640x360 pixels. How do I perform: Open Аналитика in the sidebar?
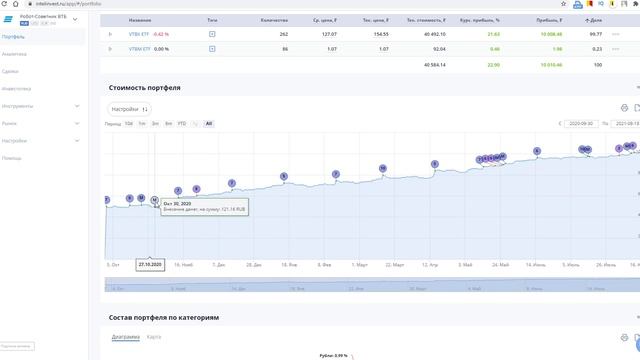(x=14, y=54)
